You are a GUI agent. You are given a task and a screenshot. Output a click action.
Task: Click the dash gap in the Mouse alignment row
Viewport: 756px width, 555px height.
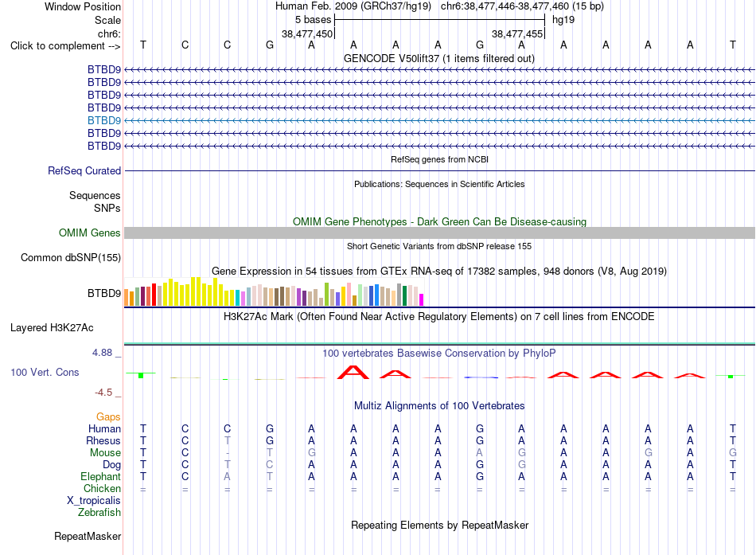tap(227, 453)
